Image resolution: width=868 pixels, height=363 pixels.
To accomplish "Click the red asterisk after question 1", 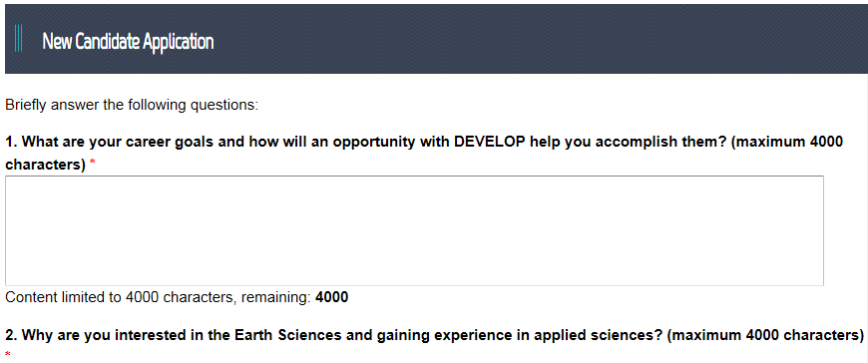I will [x=93, y=165].
